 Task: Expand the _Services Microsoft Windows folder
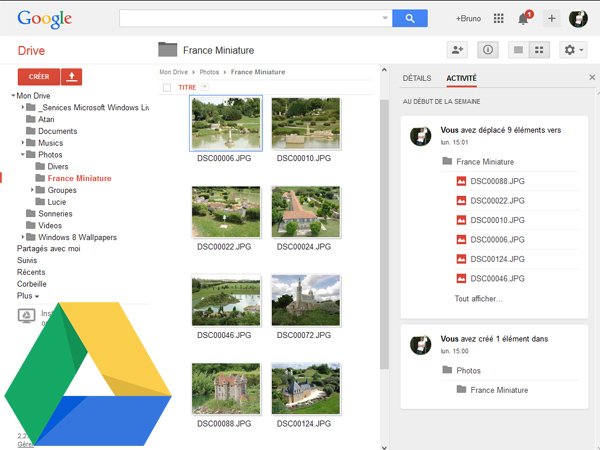click(23, 107)
